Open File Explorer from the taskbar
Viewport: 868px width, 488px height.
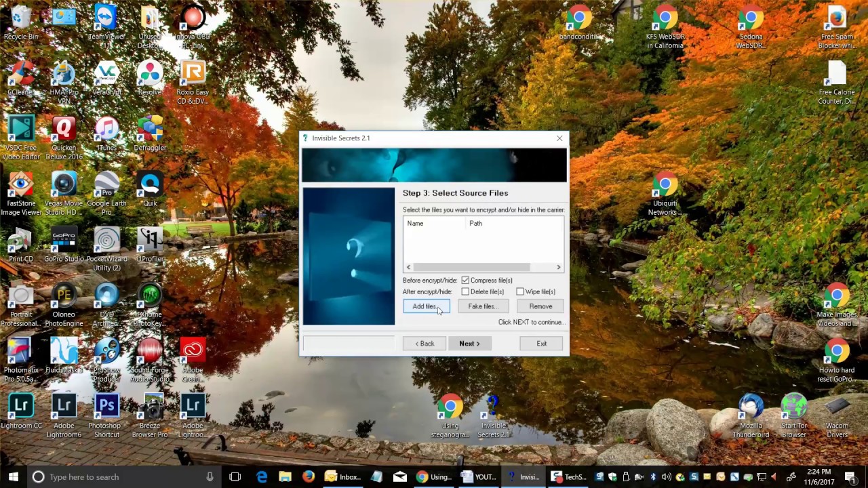tap(285, 476)
